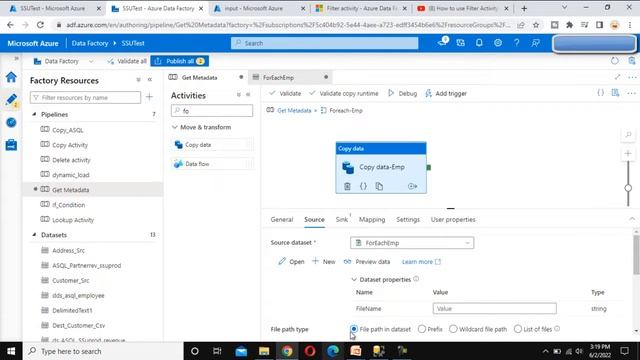Collapse the Factory Resources panel with double-arrow icon
The image size is (640, 360).
[x=150, y=80]
